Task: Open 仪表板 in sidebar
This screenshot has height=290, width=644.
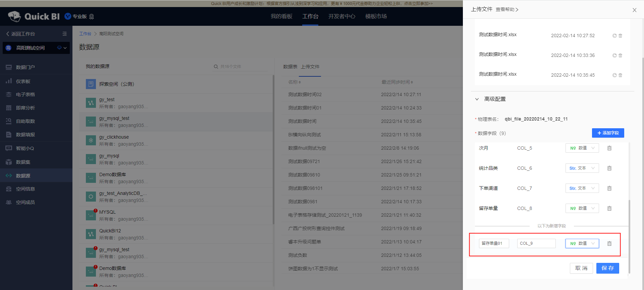Action: (36, 81)
